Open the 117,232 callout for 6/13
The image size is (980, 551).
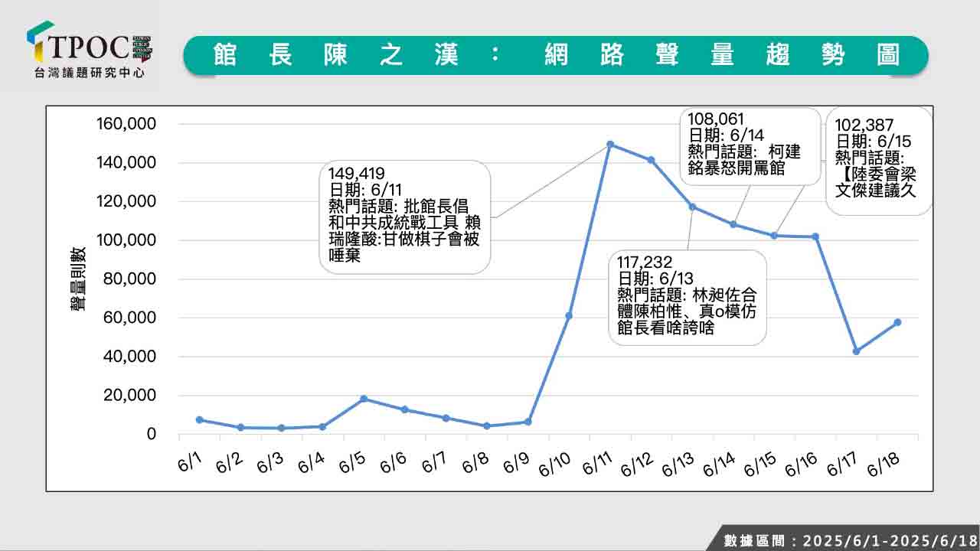[687, 297]
